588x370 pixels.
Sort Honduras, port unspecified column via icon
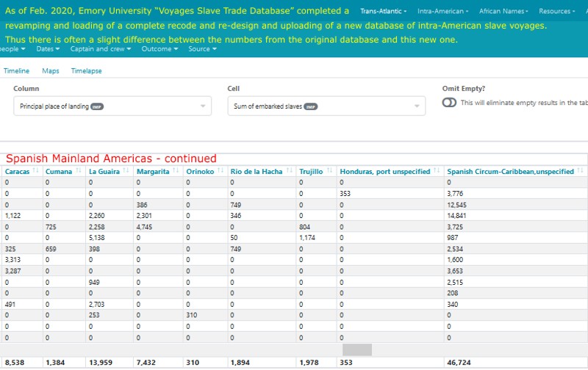pyautogui.click(x=437, y=171)
